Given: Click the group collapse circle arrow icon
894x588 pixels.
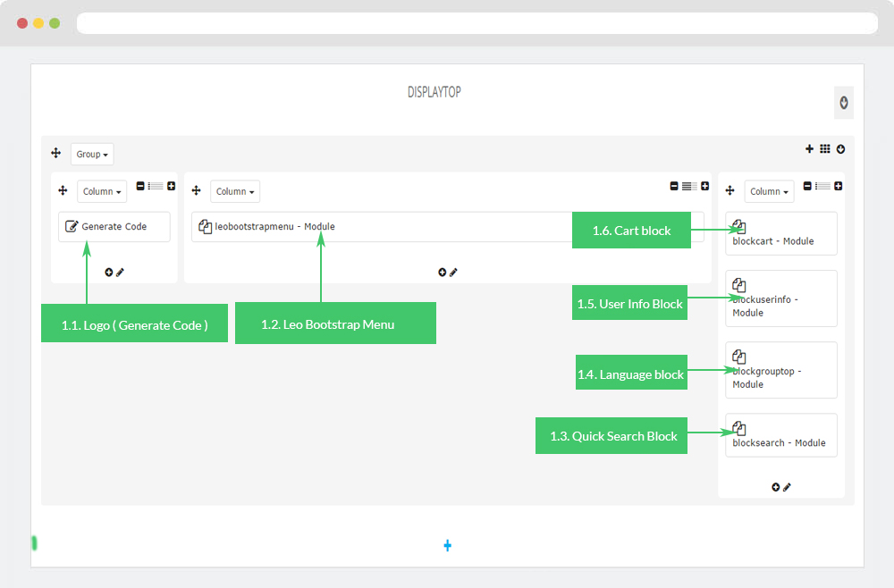Looking at the screenshot, I should click(840, 149).
